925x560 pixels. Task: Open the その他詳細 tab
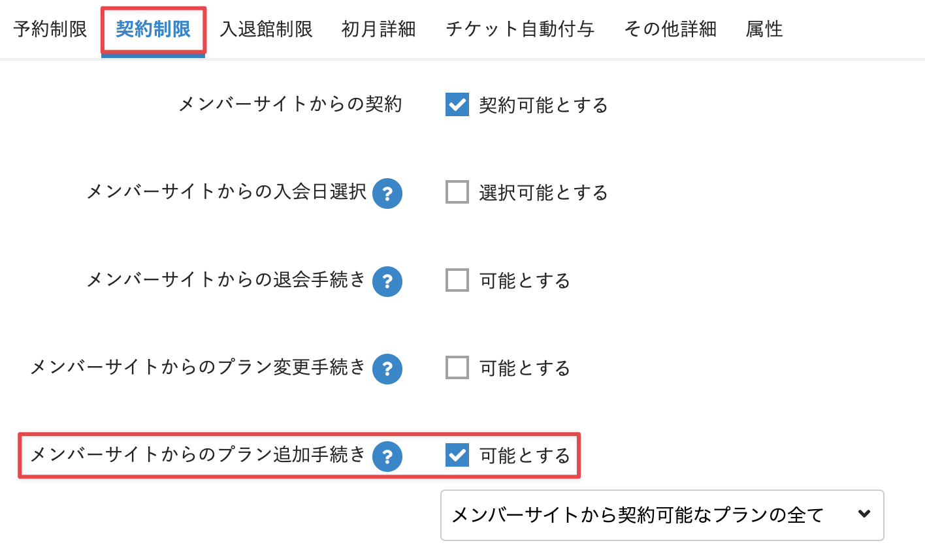[670, 29]
